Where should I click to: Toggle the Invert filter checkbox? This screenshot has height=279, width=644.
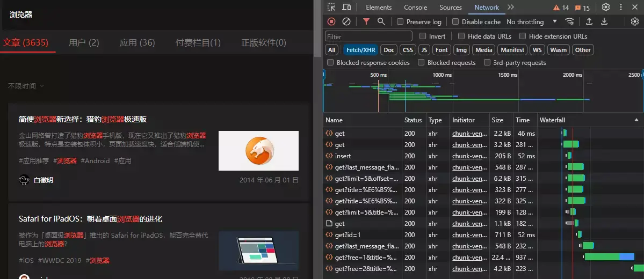423,36
